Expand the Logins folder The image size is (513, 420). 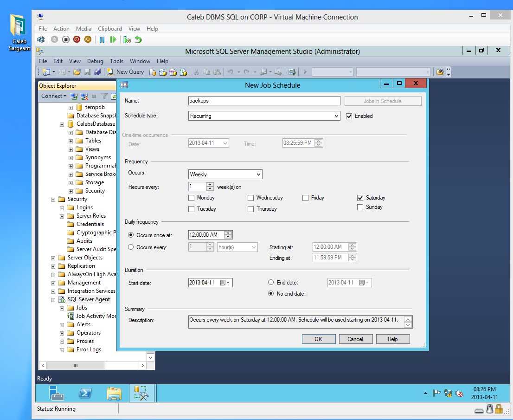(x=62, y=208)
